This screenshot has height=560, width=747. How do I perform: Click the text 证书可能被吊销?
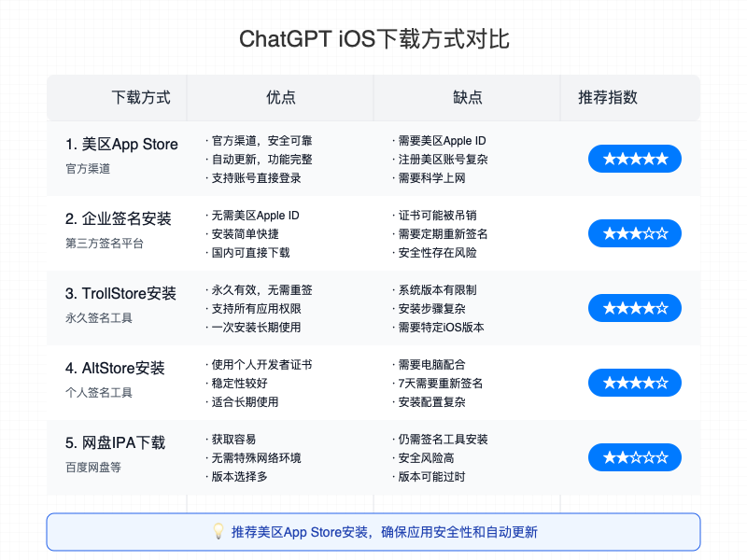click(437, 216)
